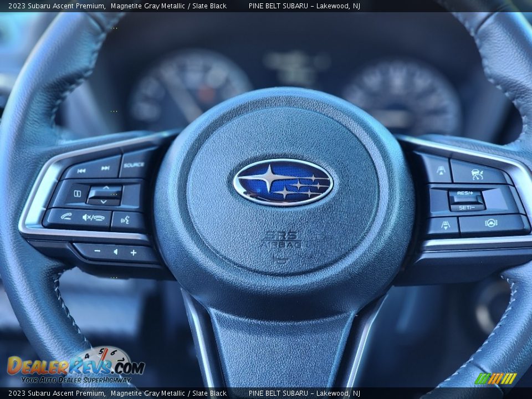The image size is (532, 399).
Task: Select bottom "PINE BELT SUBARU - Lakewood, NJ" text
Action: coord(304,393)
